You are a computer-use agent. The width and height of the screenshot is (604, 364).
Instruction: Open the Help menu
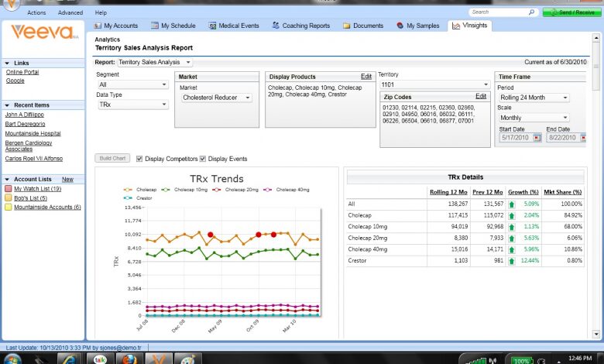pos(101,12)
